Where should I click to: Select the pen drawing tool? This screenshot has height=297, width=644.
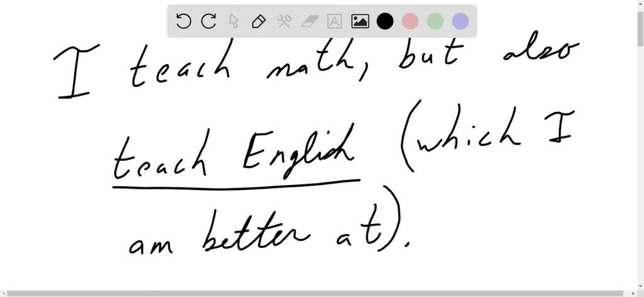point(258,21)
